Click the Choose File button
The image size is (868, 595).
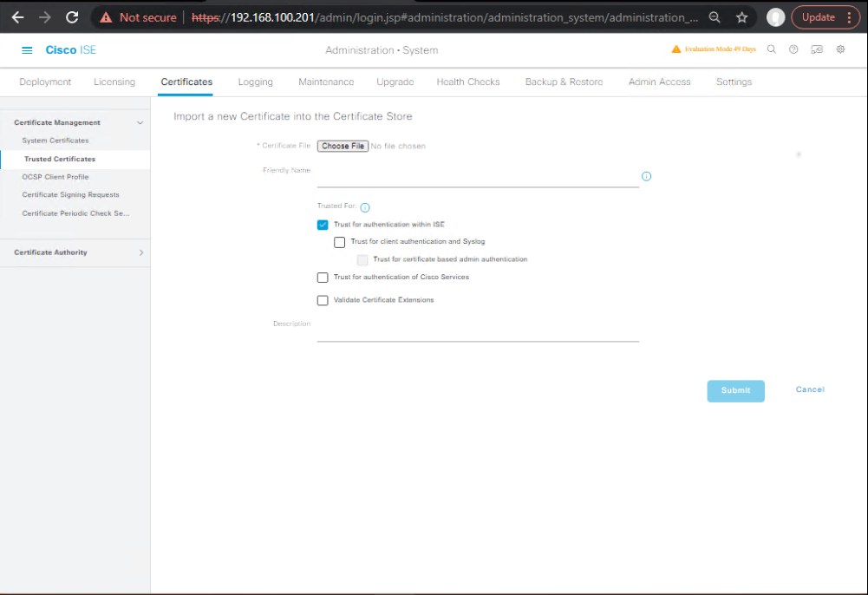coord(343,146)
